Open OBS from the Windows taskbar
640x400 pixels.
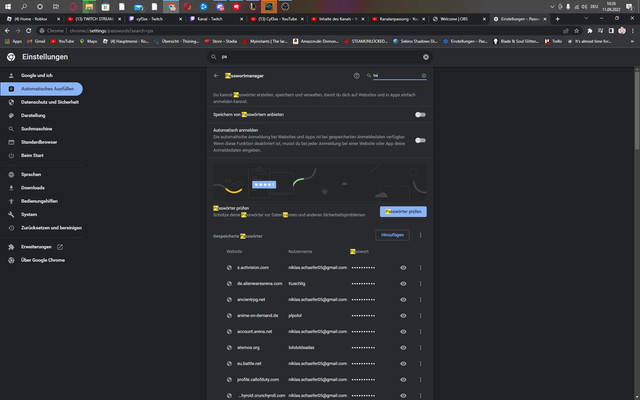pyautogui.click(x=285, y=7)
